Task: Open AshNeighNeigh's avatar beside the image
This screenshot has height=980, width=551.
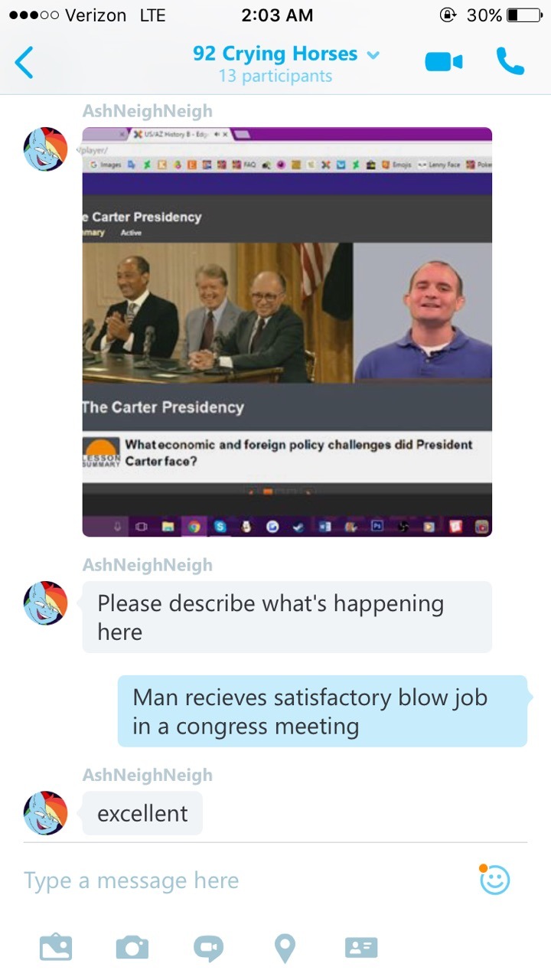Action: click(46, 149)
